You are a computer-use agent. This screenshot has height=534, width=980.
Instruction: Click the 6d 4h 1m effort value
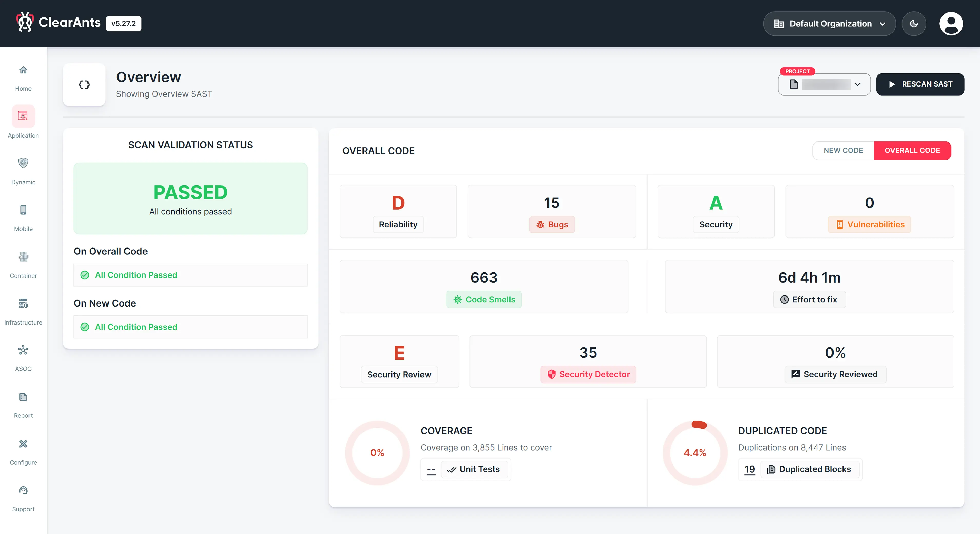click(810, 278)
